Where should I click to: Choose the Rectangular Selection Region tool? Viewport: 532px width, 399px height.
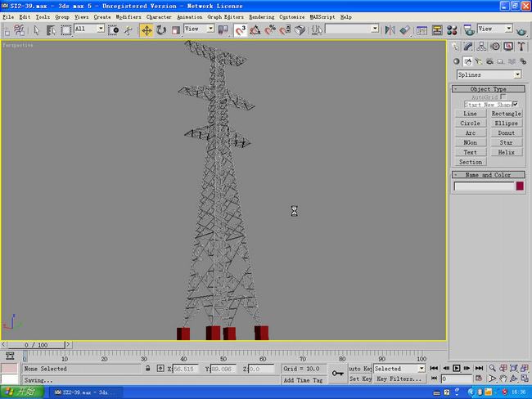pos(65,30)
